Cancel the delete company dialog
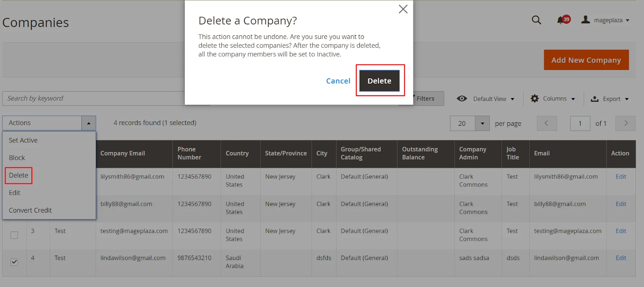The width and height of the screenshot is (644, 287). [x=338, y=81]
